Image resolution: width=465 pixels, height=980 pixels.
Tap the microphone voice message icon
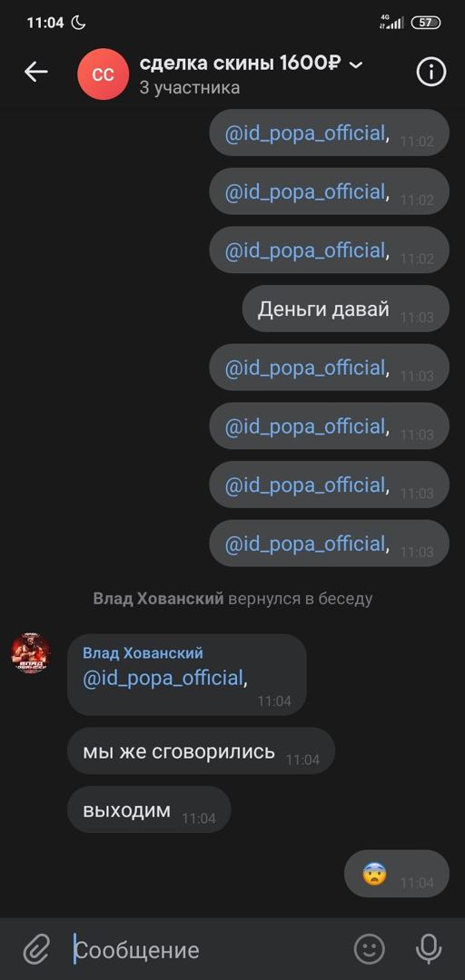click(x=429, y=950)
